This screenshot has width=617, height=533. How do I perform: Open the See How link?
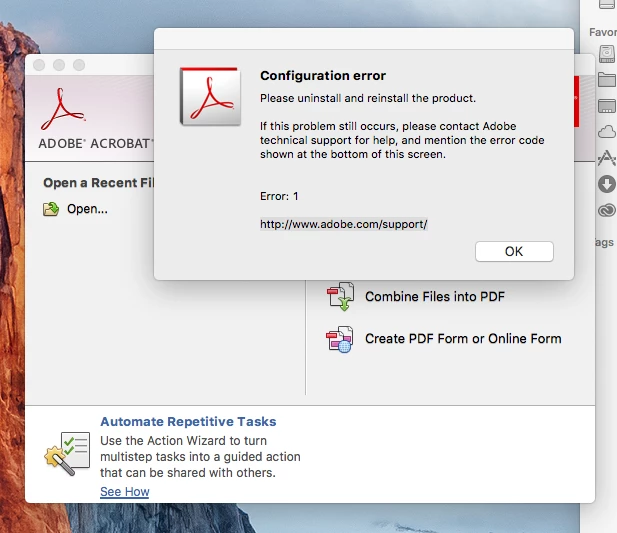[x=125, y=492]
